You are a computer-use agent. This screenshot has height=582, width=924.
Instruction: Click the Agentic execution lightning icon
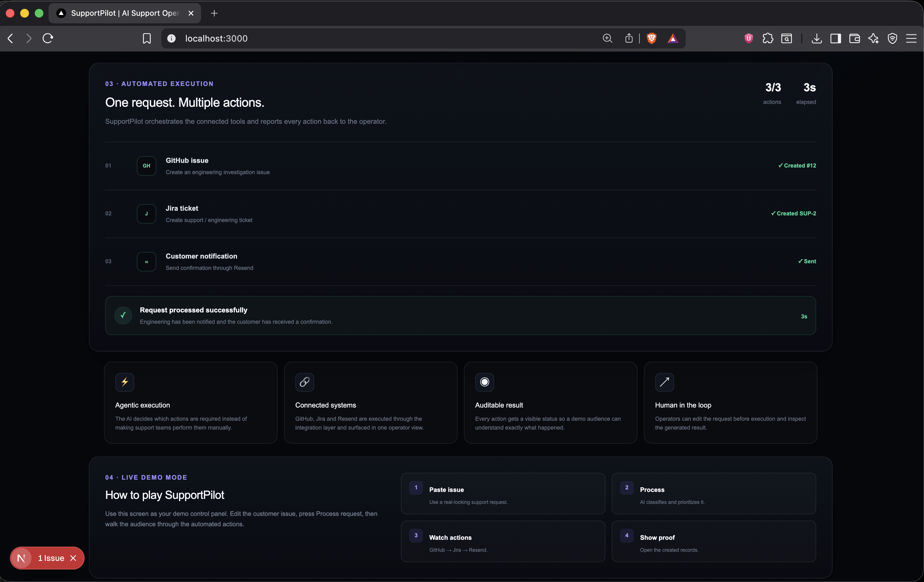coord(125,382)
